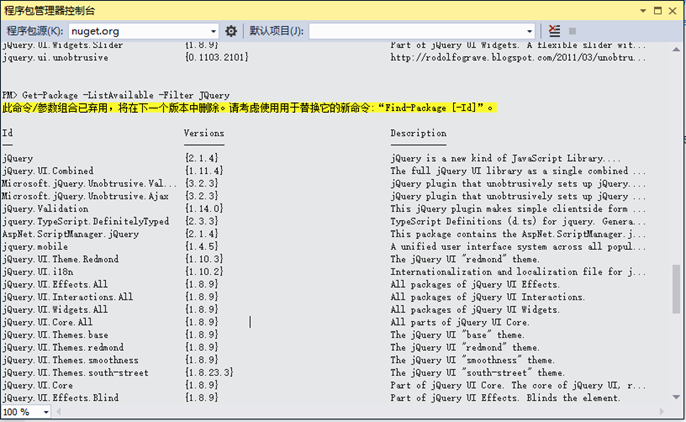
Task: Click the vertical scrollbar up arrow
Action: click(x=676, y=49)
